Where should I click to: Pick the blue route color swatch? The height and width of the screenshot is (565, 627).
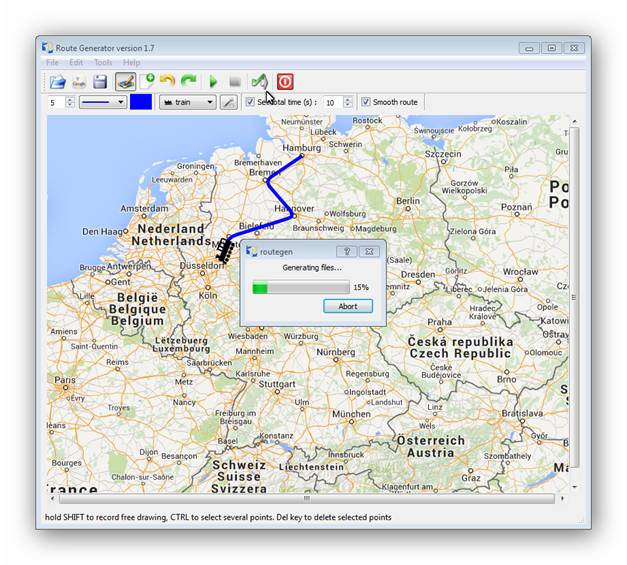(141, 102)
